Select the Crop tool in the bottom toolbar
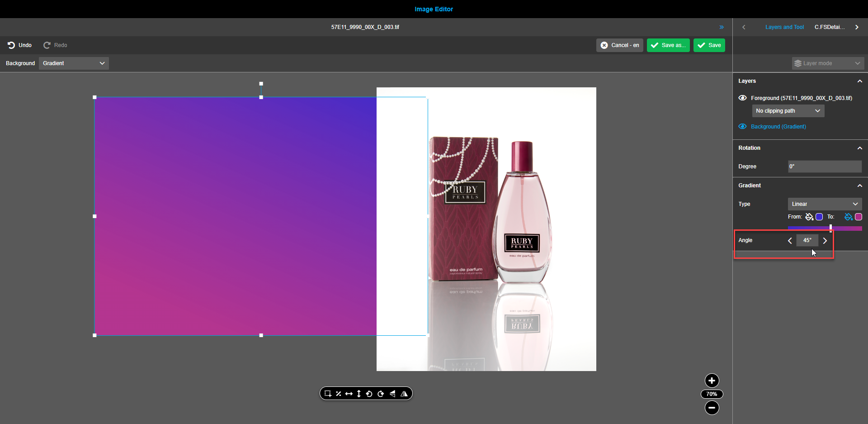The image size is (868, 424). coord(327,393)
